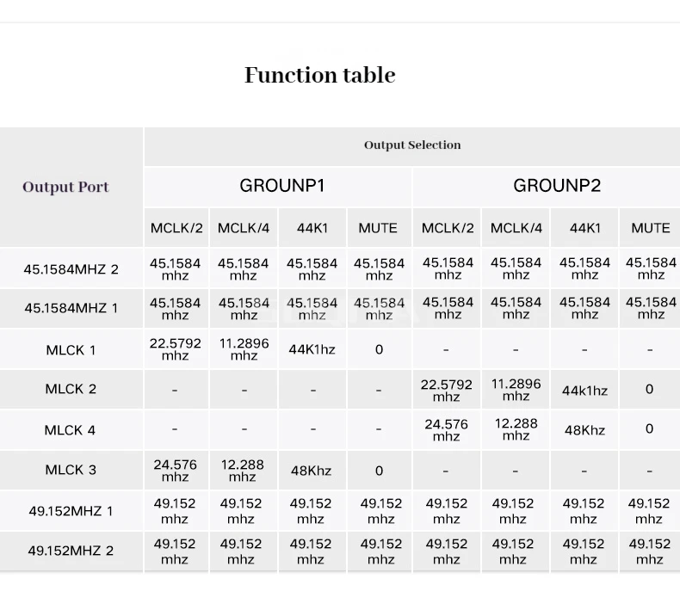Select 22.5792 mhz cell in MLCK 1 row
Screen dimensions: 680x616
[x=176, y=349]
